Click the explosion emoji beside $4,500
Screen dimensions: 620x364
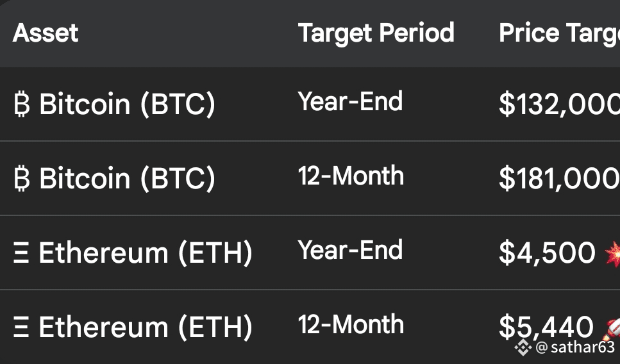coord(611,253)
